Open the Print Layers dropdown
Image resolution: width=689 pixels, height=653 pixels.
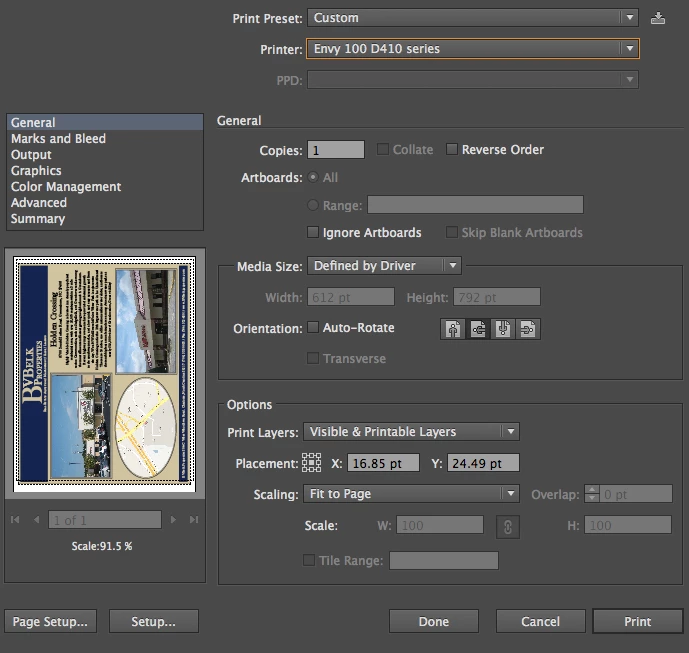411,432
